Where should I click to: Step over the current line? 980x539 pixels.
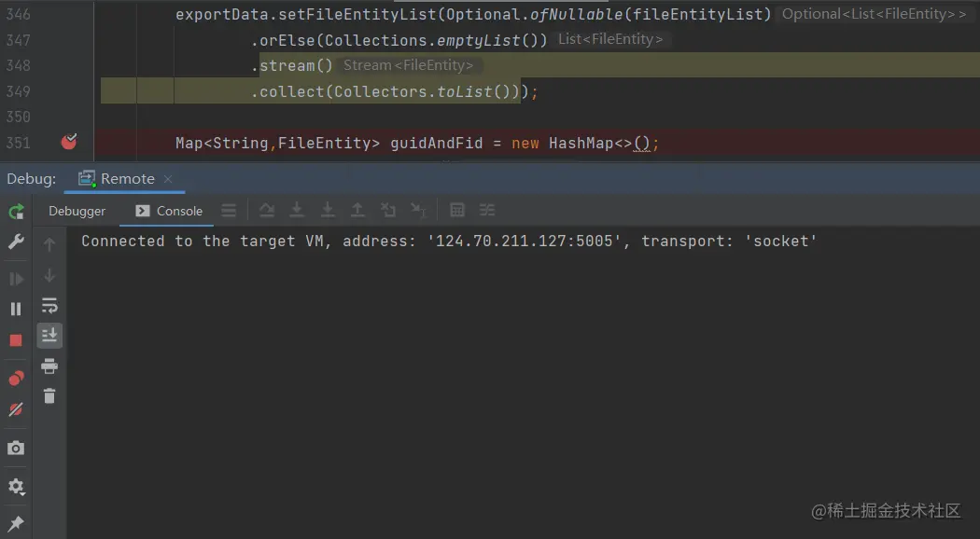(x=267, y=211)
